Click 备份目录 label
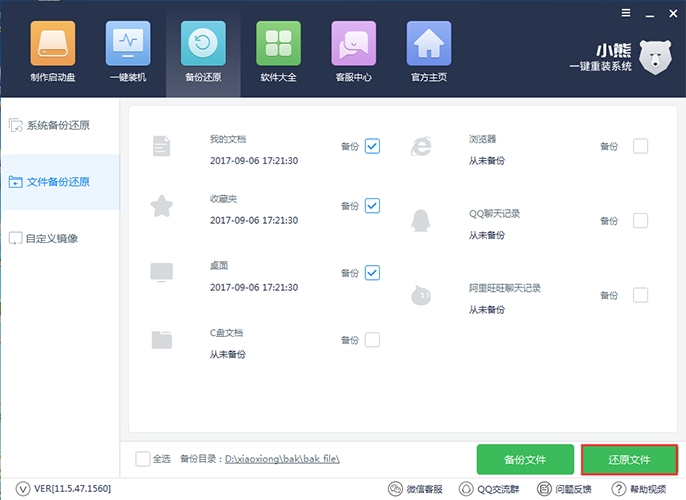Viewport: 686px width, 500px height. pos(201,459)
